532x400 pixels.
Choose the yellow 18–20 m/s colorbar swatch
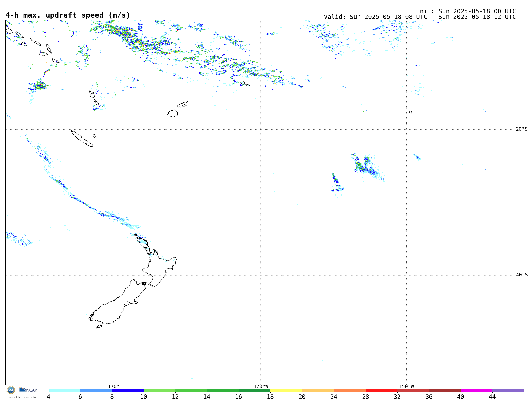[x=286, y=391]
